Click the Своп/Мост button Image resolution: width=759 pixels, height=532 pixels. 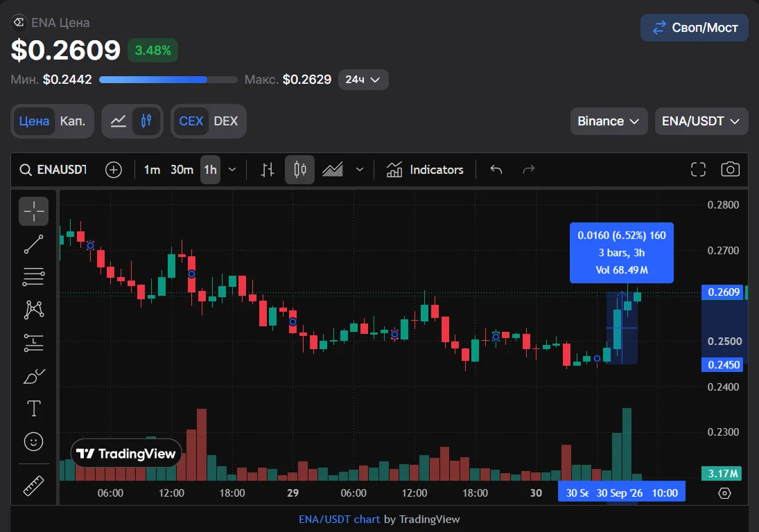tap(694, 28)
